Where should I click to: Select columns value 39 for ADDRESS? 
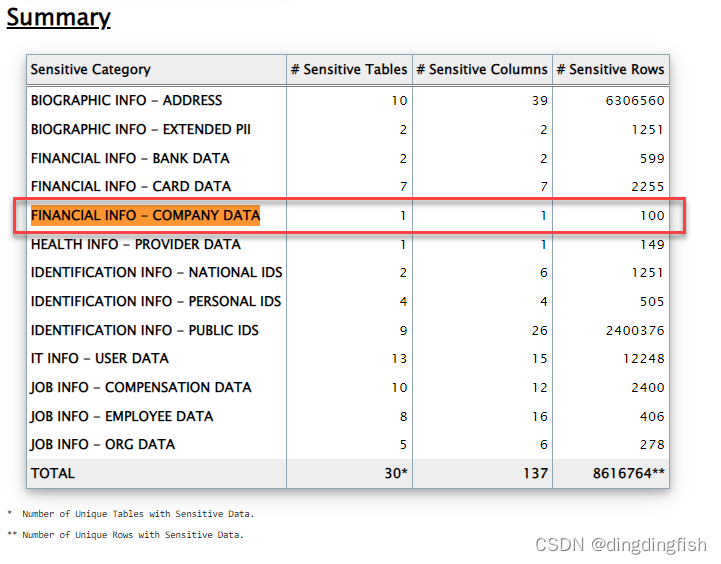coord(540,100)
